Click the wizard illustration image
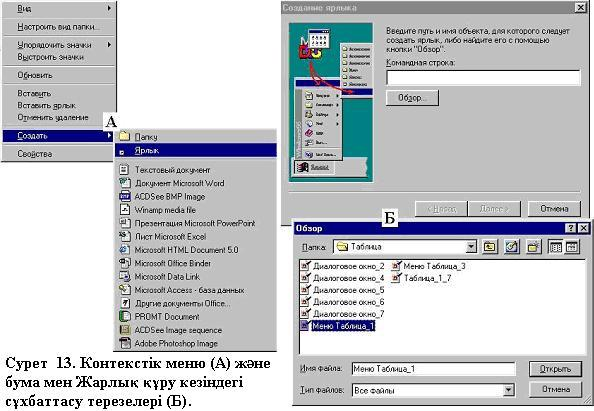The image size is (594, 411). (x=331, y=102)
